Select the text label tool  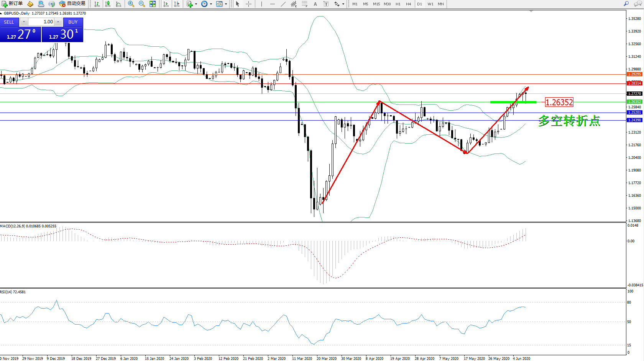pos(315,4)
